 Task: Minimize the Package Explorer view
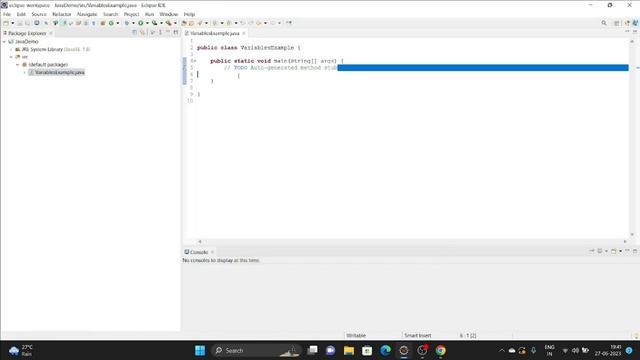tap(168, 32)
